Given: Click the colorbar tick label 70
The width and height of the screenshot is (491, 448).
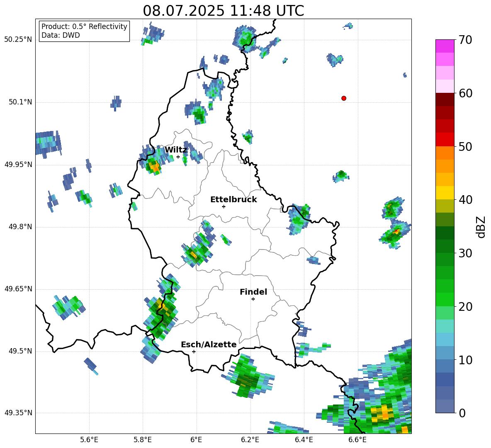Looking at the screenshot, I should click(465, 40).
